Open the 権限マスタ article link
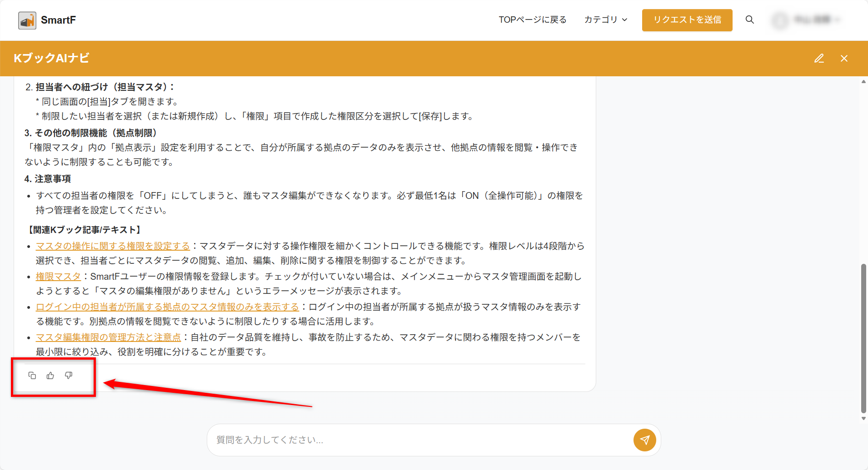This screenshot has width=868, height=470. [x=58, y=277]
